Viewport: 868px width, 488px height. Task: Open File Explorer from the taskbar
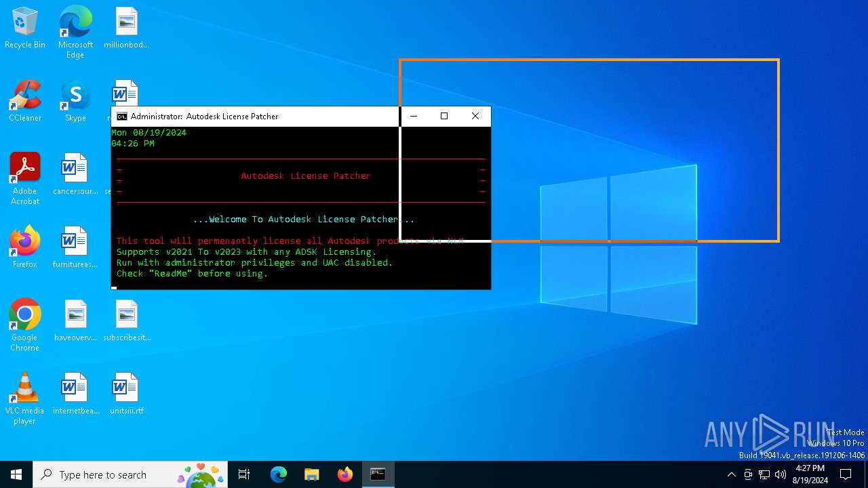[311, 474]
